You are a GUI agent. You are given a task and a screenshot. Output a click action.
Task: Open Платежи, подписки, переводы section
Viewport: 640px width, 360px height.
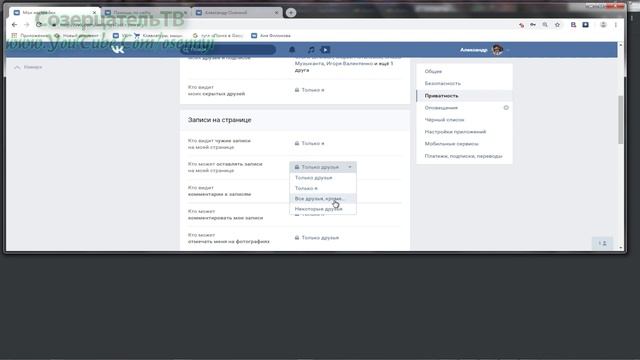[464, 156]
